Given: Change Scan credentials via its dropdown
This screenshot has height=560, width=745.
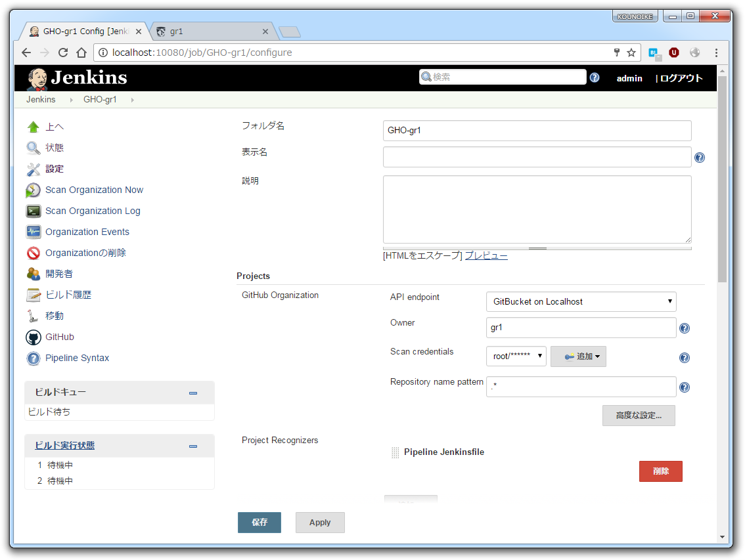Looking at the screenshot, I should [x=516, y=355].
